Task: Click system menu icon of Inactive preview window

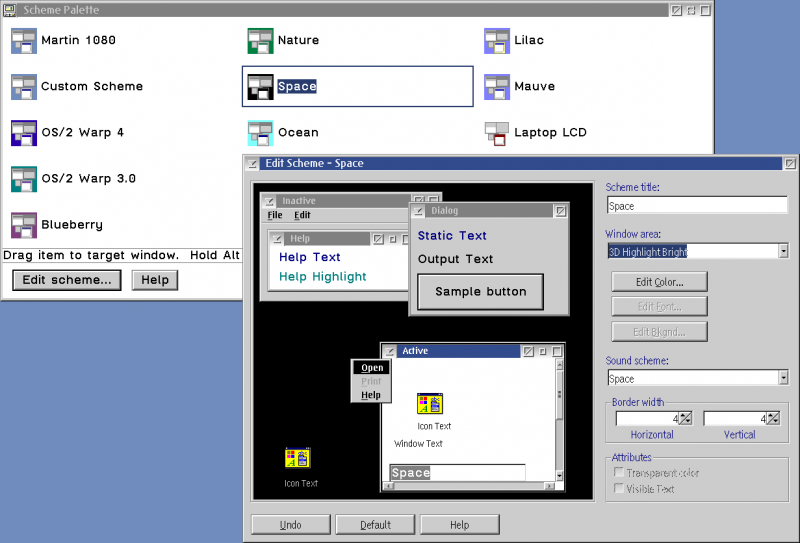Action: (x=269, y=201)
